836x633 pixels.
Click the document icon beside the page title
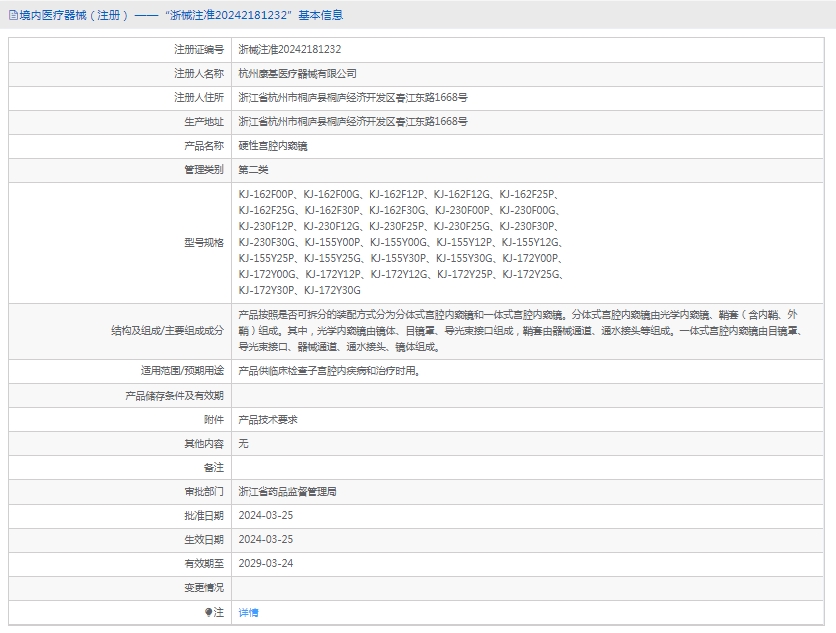pos(13,15)
